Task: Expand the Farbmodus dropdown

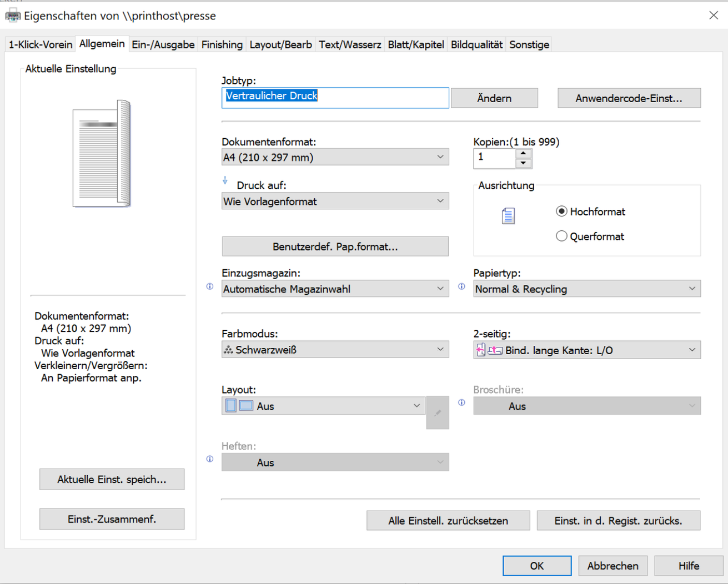Action: click(335, 350)
